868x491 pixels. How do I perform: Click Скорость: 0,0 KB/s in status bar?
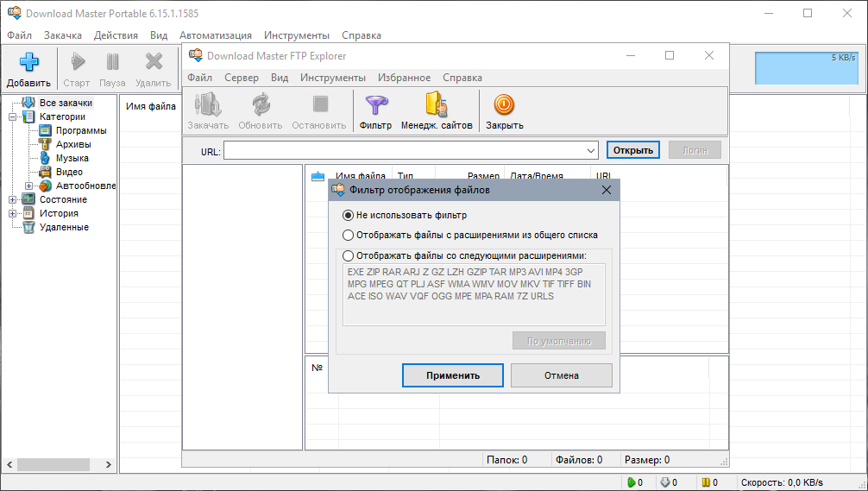(x=782, y=482)
